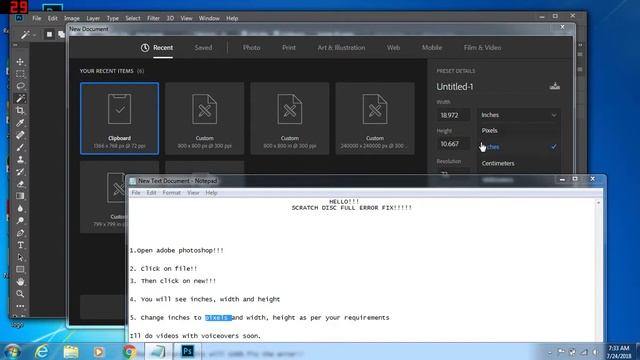
Task: Open the Art & Illustration tab
Action: [x=341, y=48]
